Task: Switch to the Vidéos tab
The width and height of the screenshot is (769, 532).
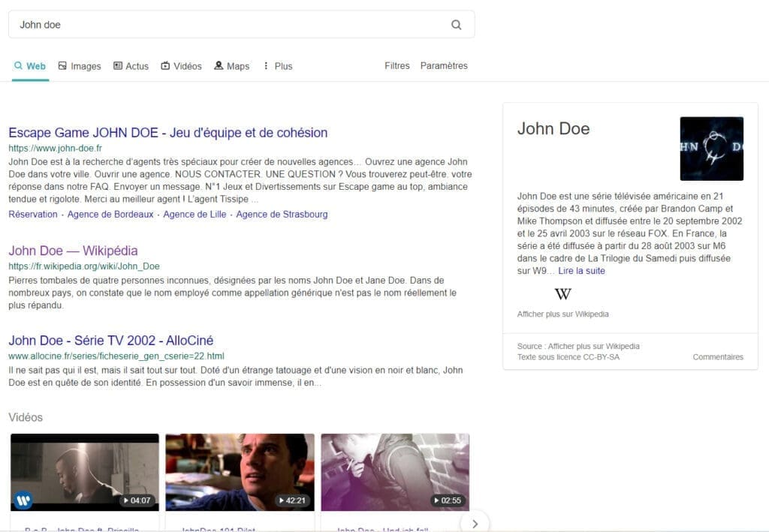Action: 182,66
